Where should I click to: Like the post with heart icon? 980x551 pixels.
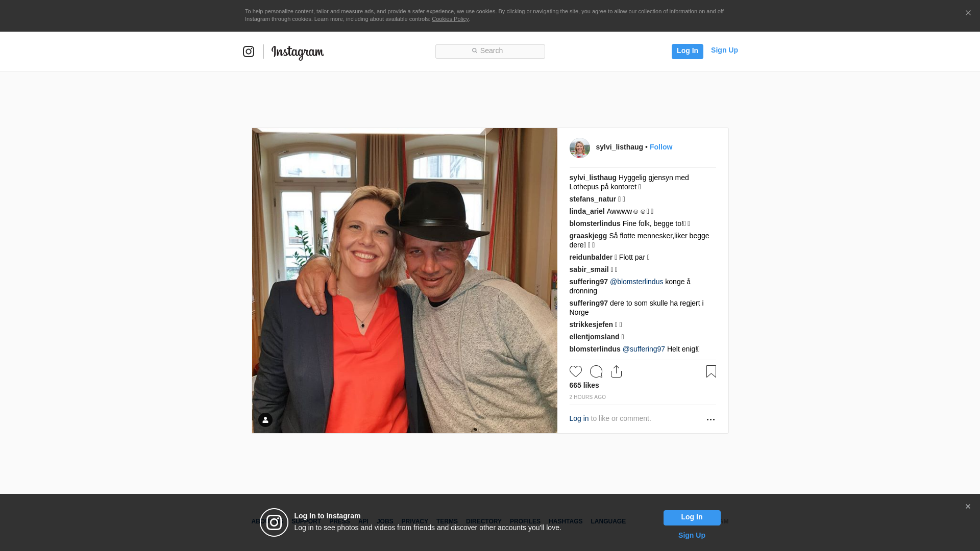(x=575, y=371)
